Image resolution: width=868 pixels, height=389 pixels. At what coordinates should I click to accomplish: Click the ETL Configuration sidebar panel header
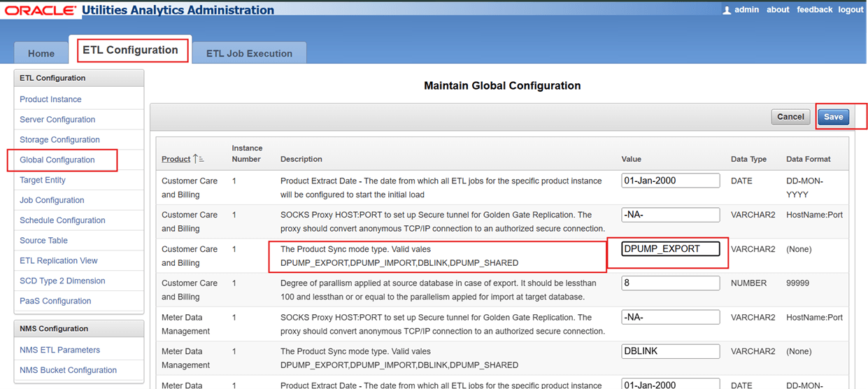pos(78,78)
